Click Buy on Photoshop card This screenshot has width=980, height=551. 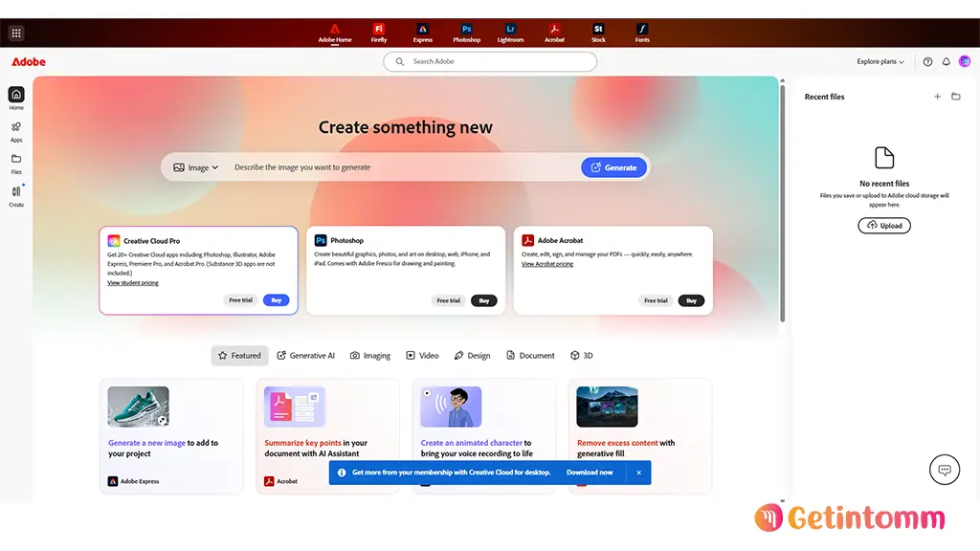483,300
